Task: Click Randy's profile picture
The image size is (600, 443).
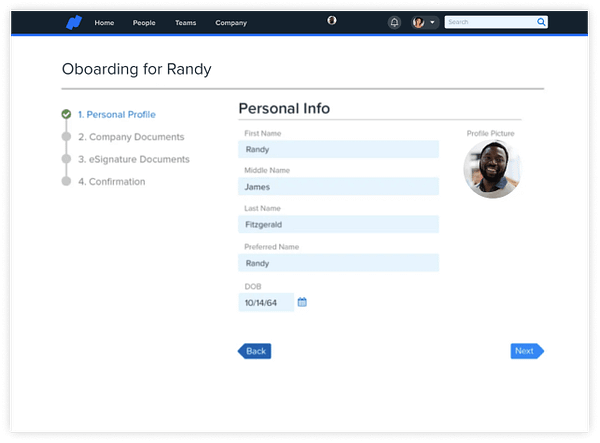Action: [491, 169]
